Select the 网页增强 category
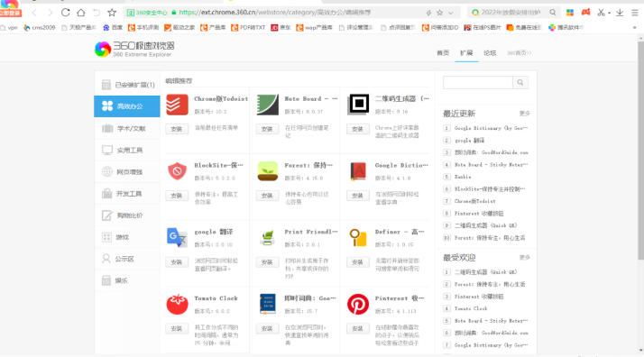 click(x=127, y=172)
